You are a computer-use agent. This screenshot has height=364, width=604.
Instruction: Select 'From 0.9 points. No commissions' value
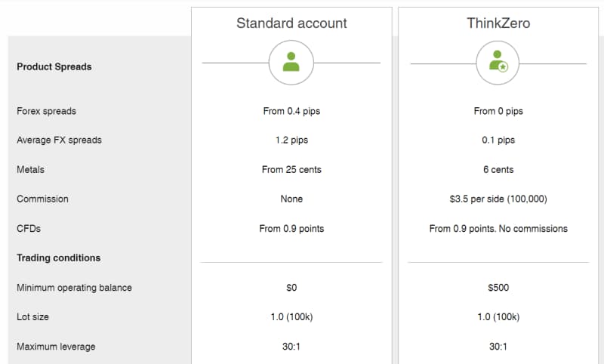498,228
